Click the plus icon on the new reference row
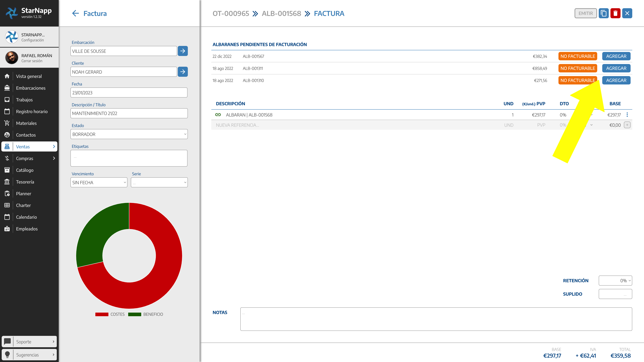Image resolution: width=644 pixels, height=362 pixels. [627, 125]
